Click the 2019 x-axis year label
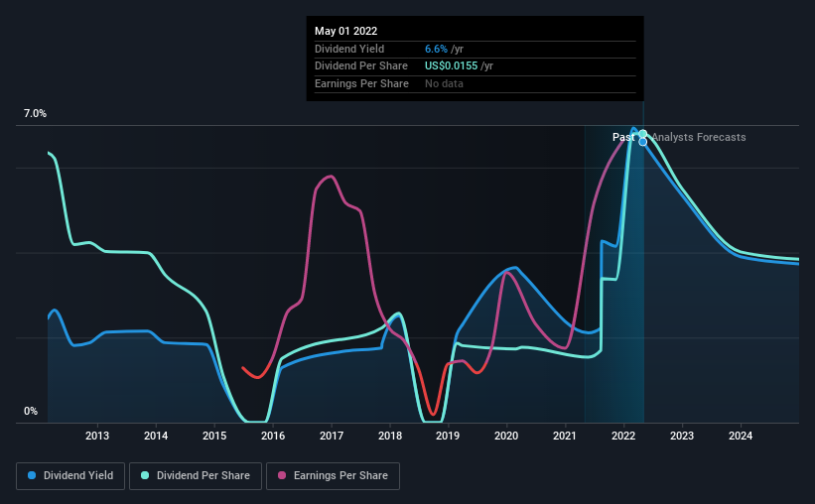 448,436
